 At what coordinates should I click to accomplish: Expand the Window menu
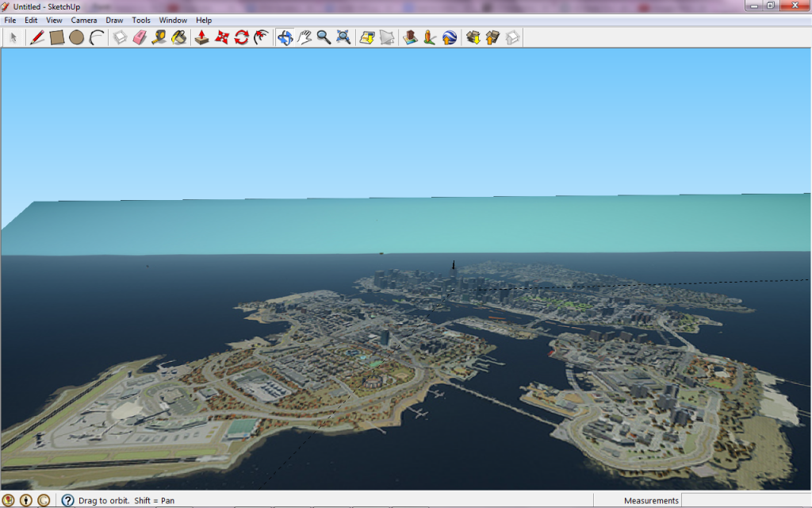[x=173, y=20]
